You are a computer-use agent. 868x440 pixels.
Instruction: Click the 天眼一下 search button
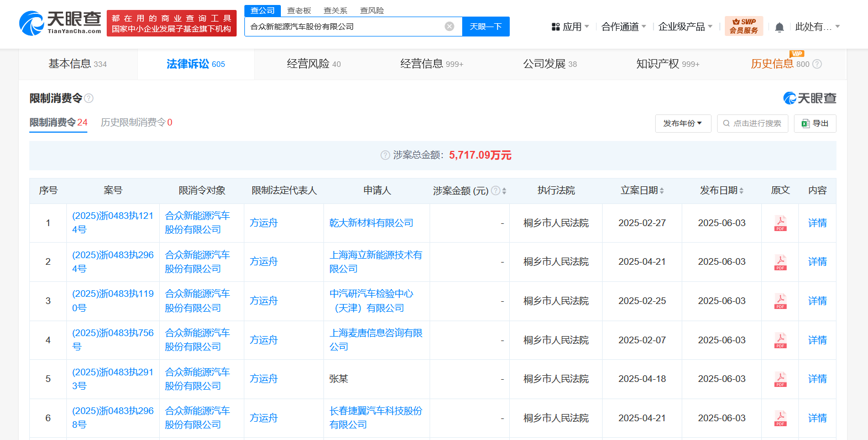[485, 27]
